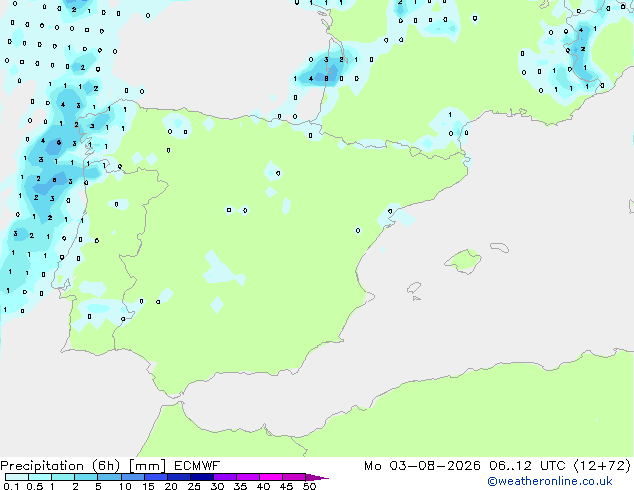Click the '06..12 UTC' time range text

click(x=527, y=466)
